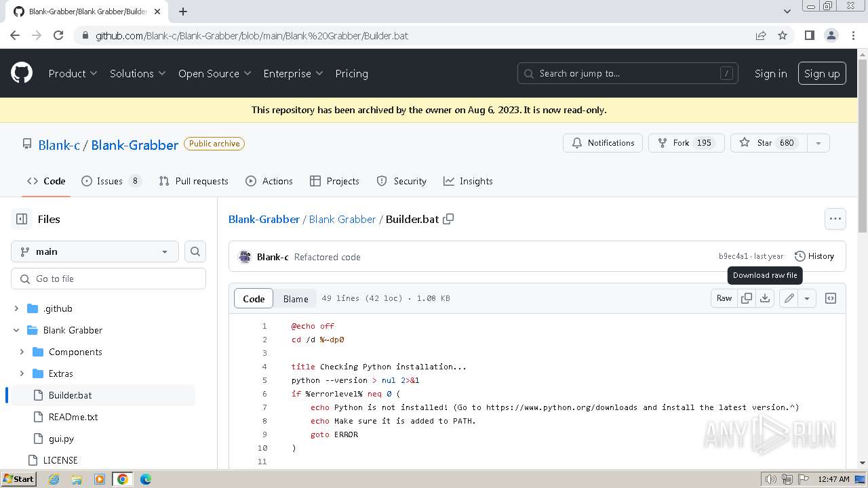Toggle the browser side panel icon
868x488 pixels.
pos(809,35)
